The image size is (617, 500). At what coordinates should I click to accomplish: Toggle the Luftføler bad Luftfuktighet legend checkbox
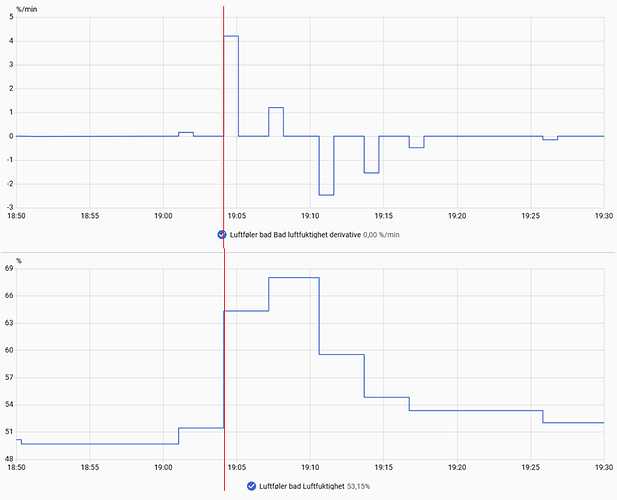pyautogui.click(x=251, y=486)
